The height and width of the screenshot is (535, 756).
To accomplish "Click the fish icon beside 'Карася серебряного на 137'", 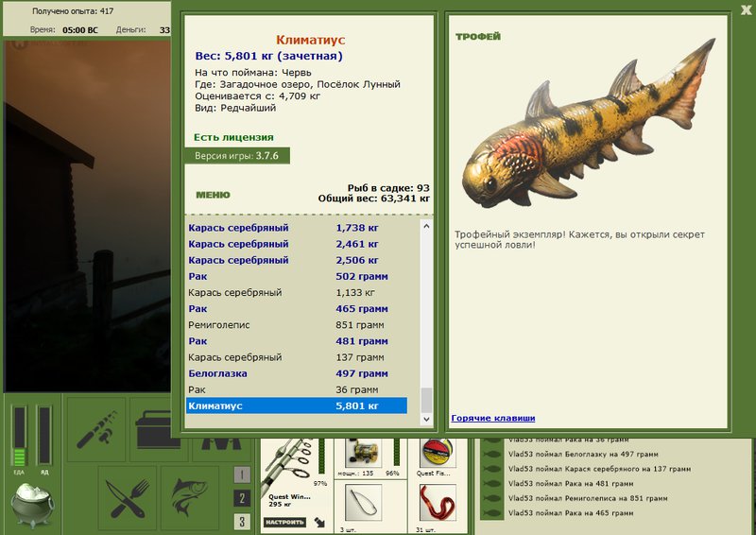I will coord(492,469).
